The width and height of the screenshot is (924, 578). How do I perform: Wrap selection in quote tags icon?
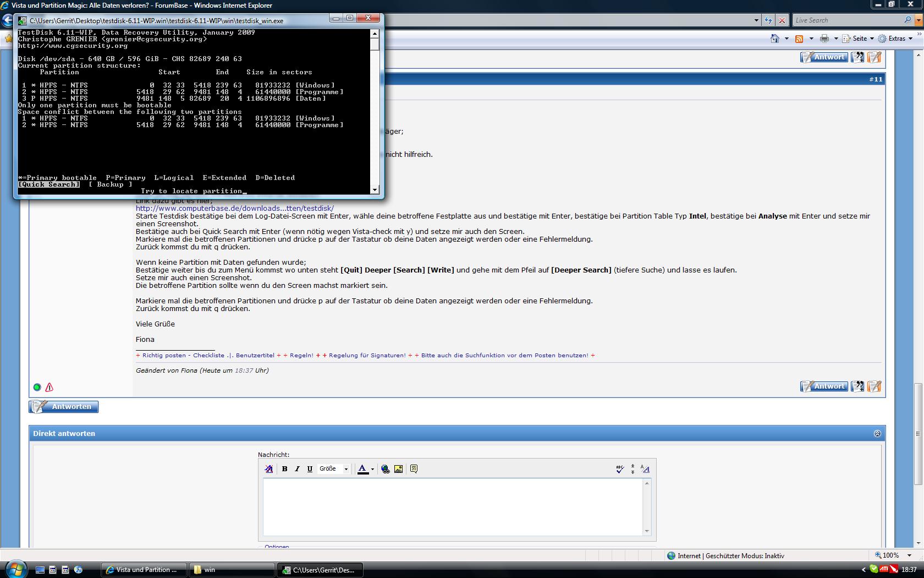pos(414,469)
